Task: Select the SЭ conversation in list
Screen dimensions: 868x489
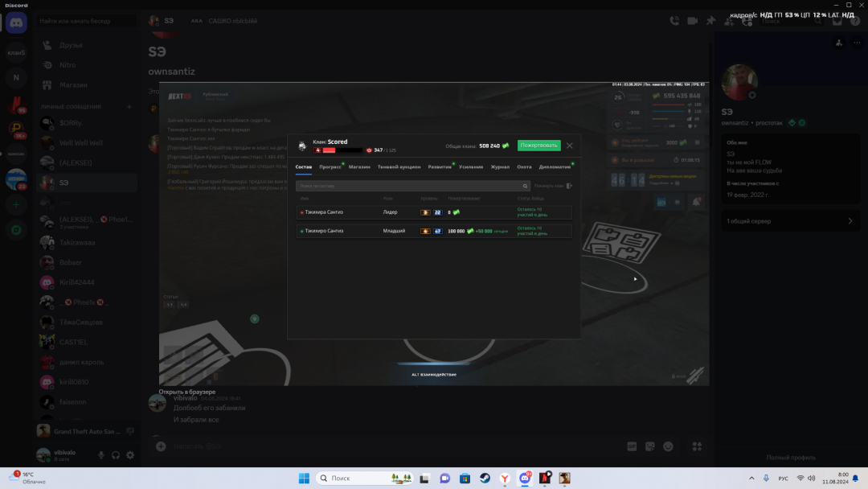Action: point(86,183)
